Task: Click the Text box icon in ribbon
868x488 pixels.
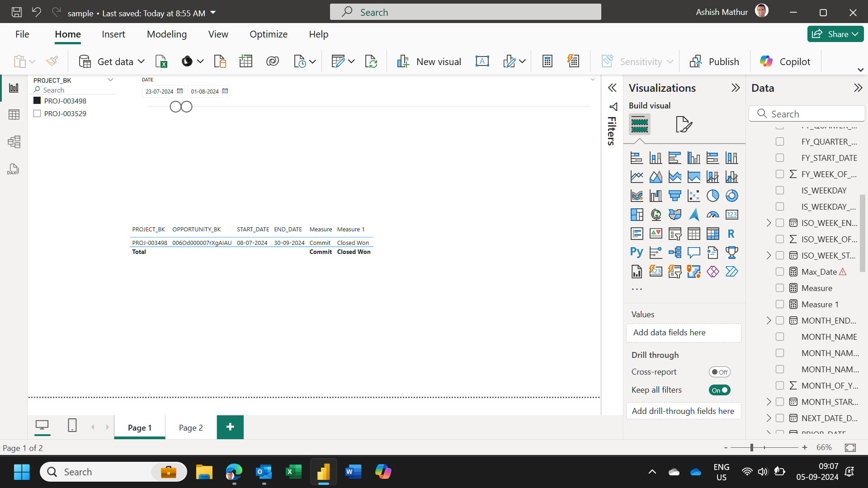Action: pyautogui.click(x=482, y=61)
